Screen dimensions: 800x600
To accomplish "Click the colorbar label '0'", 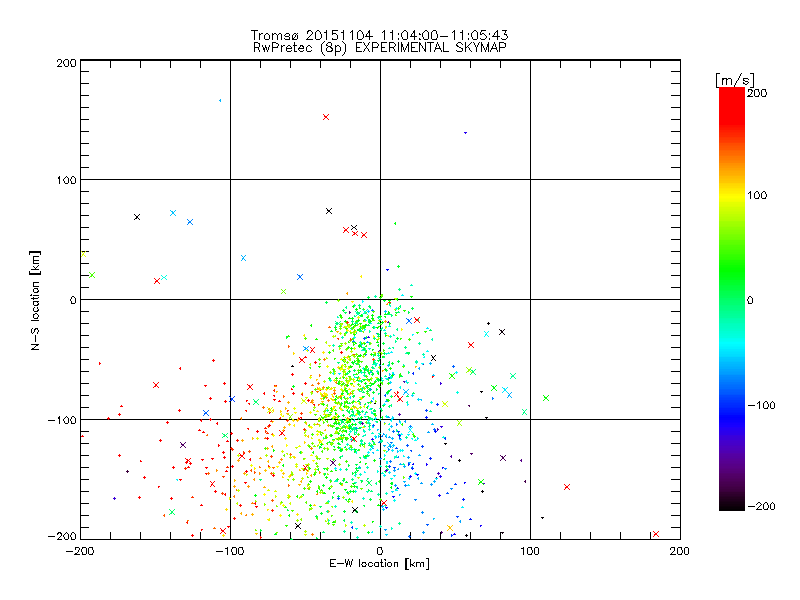I will 750,300.
